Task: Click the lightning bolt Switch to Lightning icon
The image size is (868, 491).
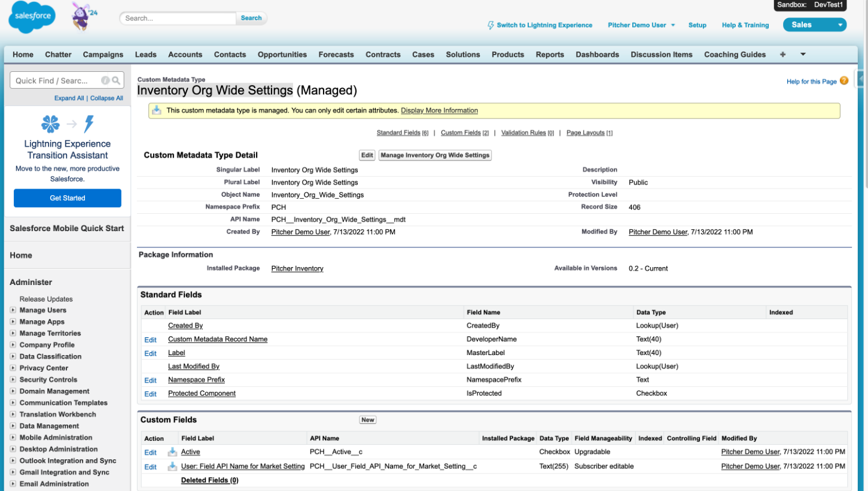Action: tap(491, 25)
